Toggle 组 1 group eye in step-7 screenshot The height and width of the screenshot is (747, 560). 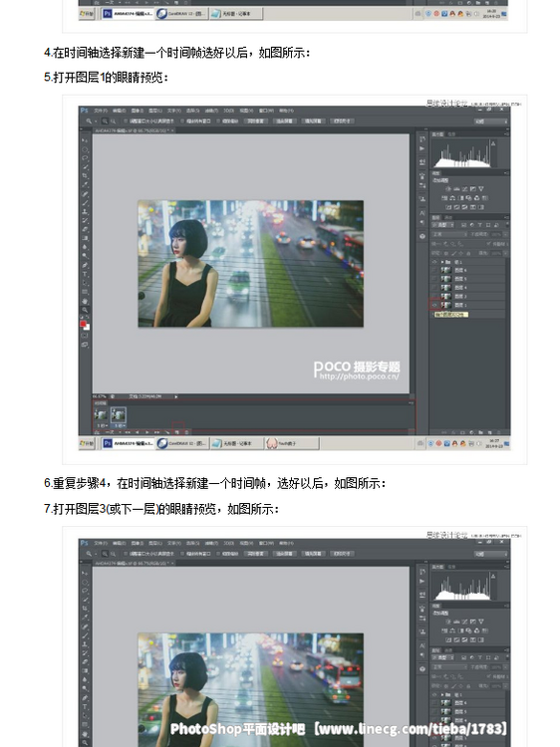tap(434, 694)
